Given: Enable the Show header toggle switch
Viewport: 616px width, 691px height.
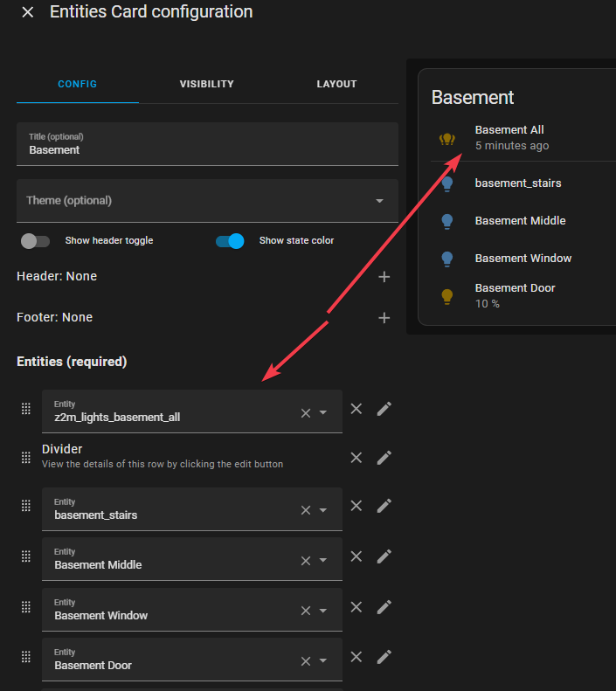Looking at the screenshot, I should point(35,241).
